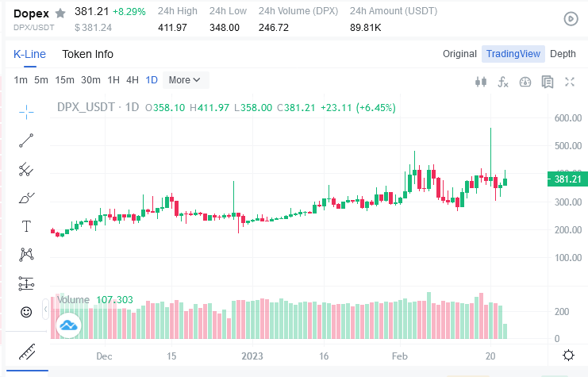Collapse the left drawing toolbar

pos(45,308)
